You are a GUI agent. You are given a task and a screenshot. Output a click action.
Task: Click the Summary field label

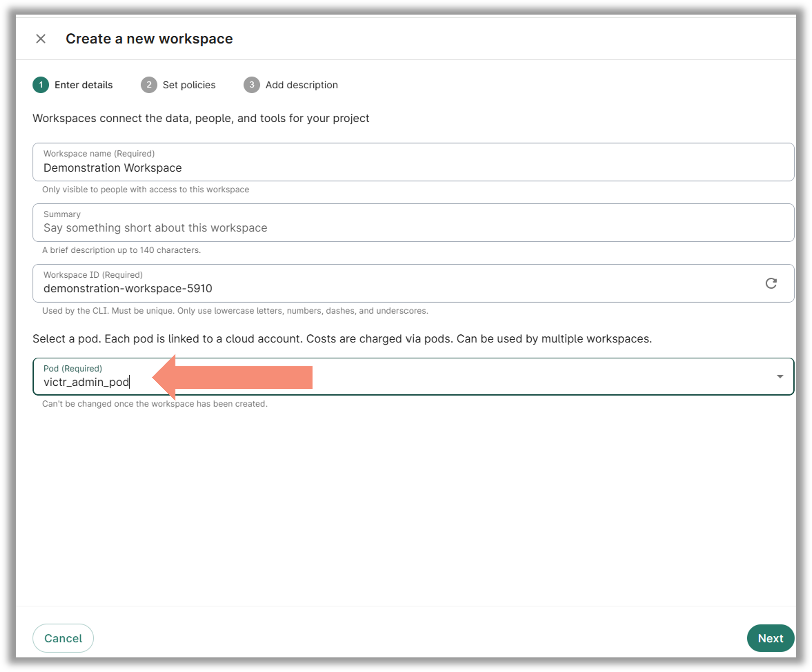[62, 214]
